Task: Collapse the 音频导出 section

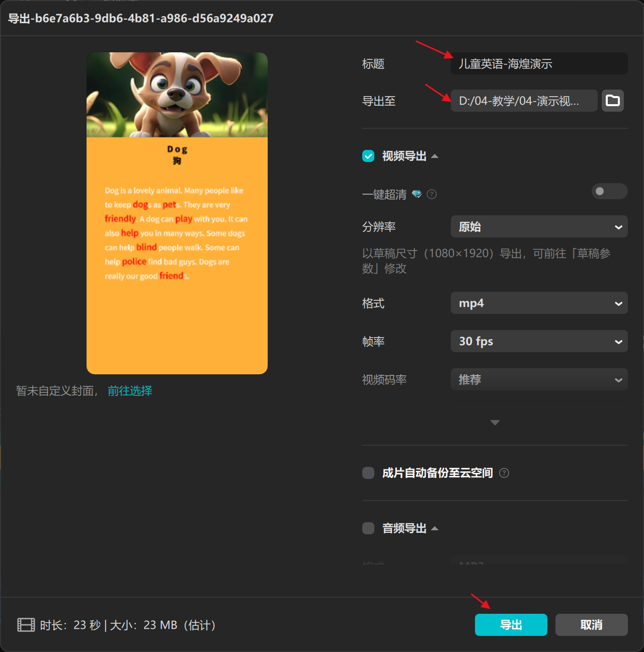Action: [x=435, y=528]
